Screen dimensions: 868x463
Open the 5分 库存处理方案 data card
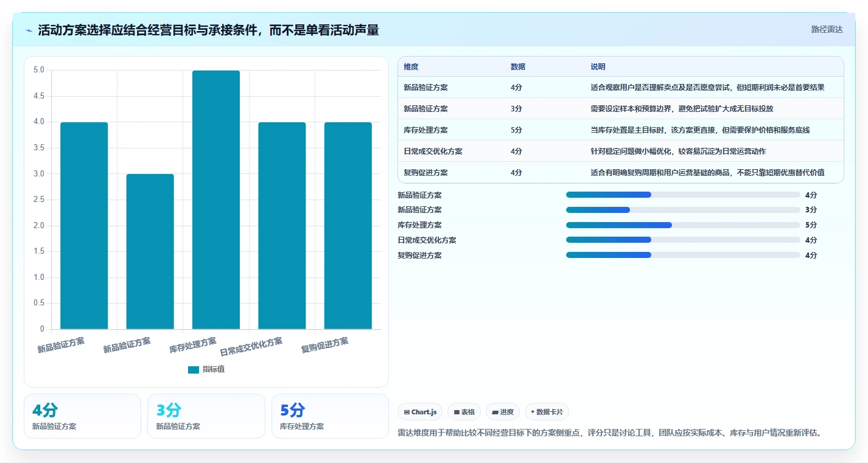pos(330,416)
